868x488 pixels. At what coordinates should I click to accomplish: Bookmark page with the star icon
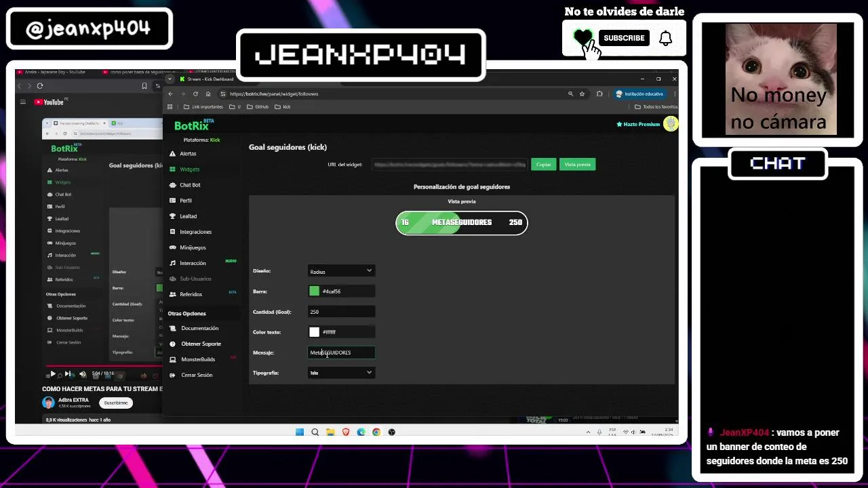(x=582, y=94)
